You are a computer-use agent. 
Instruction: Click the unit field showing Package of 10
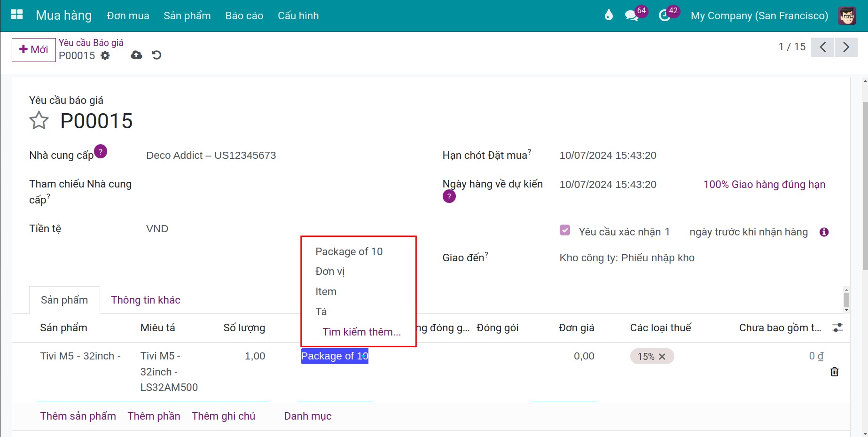click(335, 356)
